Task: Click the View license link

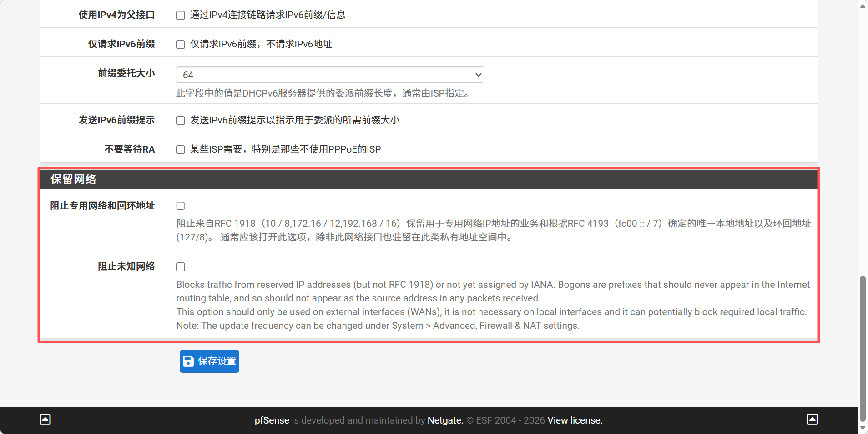Action: pos(575,420)
